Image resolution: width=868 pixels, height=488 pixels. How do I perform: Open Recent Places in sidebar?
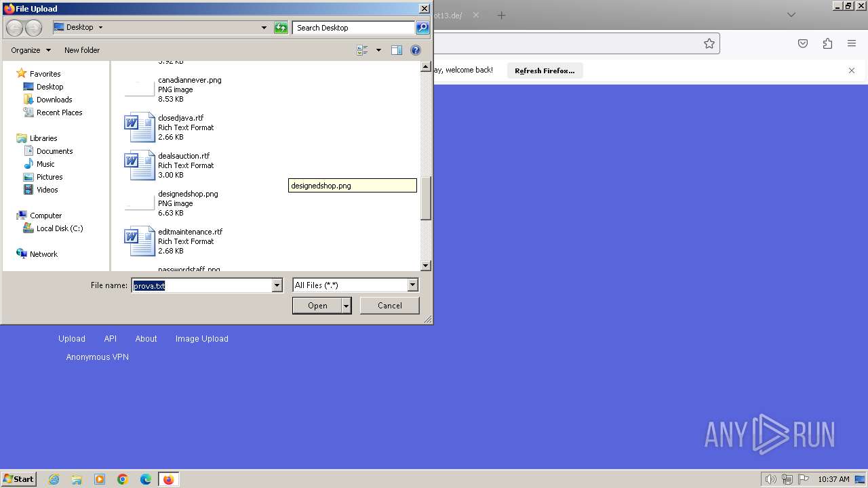pyautogui.click(x=59, y=113)
